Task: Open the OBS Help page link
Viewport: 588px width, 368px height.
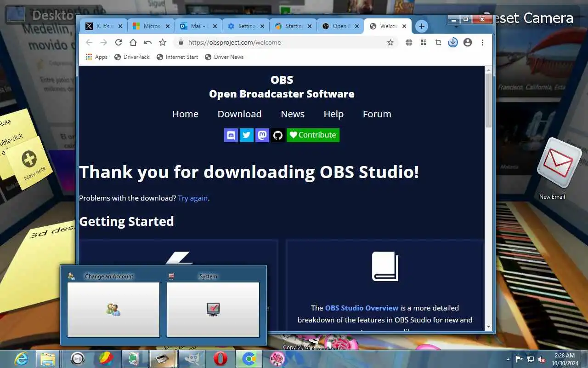Action: tap(334, 114)
